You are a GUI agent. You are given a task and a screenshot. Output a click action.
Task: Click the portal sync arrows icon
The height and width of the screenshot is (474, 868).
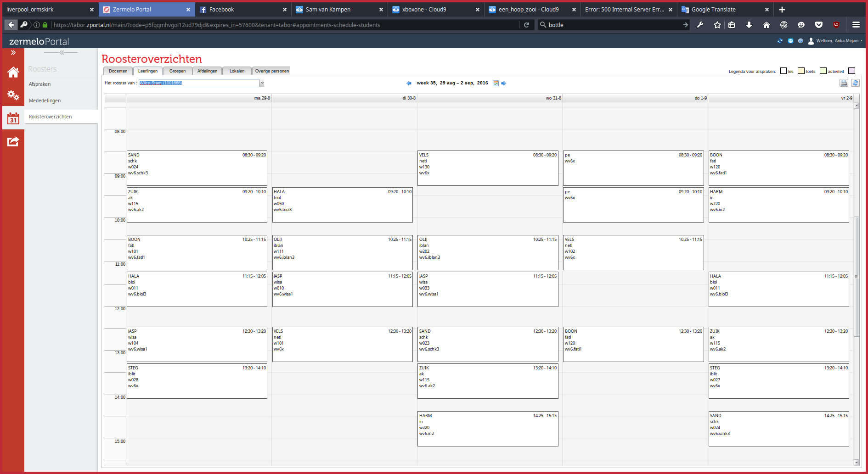(780, 41)
